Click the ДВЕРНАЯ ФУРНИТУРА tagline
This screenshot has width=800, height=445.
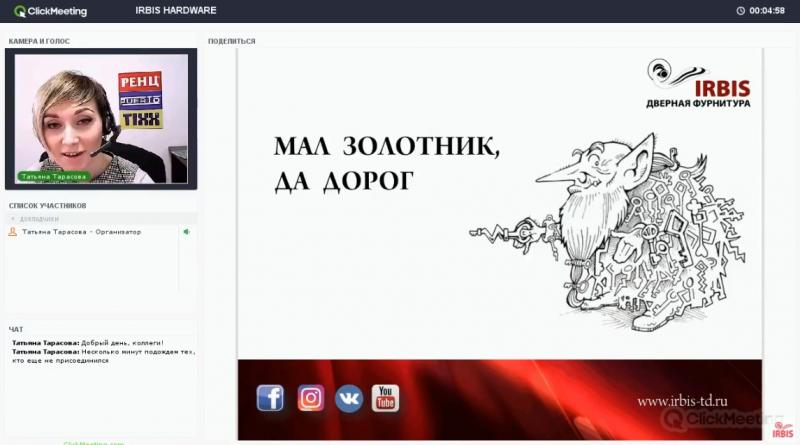(x=698, y=104)
